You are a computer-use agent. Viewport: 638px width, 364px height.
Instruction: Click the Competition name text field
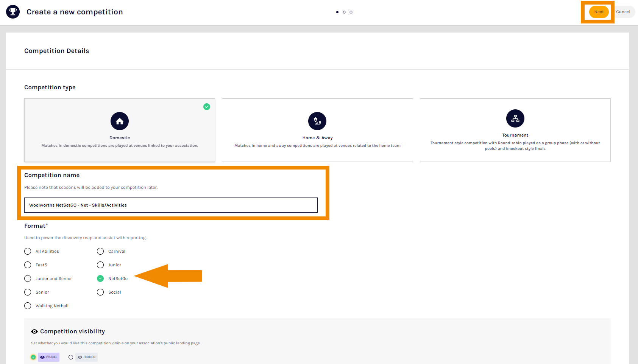tap(171, 205)
